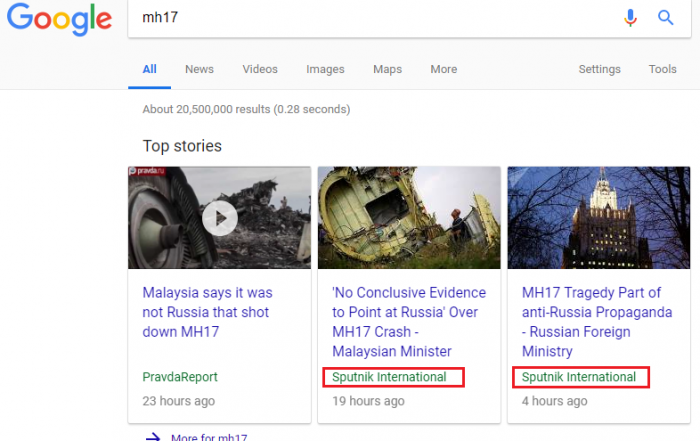Image resolution: width=700 pixels, height=441 pixels.
Task: Click the Russian Foreign Ministry building thumbnail
Action: click(x=599, y=218)
